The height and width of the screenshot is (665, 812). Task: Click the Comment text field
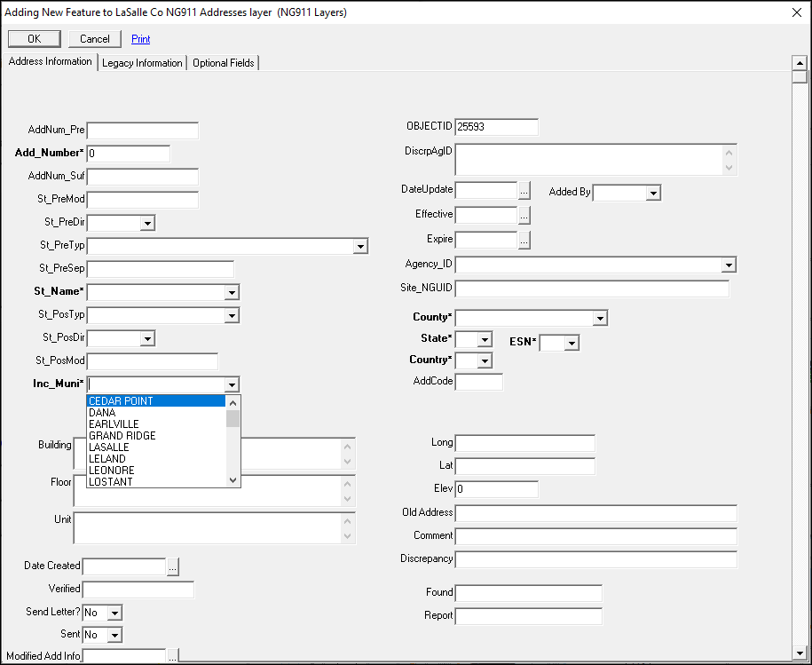(596, 536)
